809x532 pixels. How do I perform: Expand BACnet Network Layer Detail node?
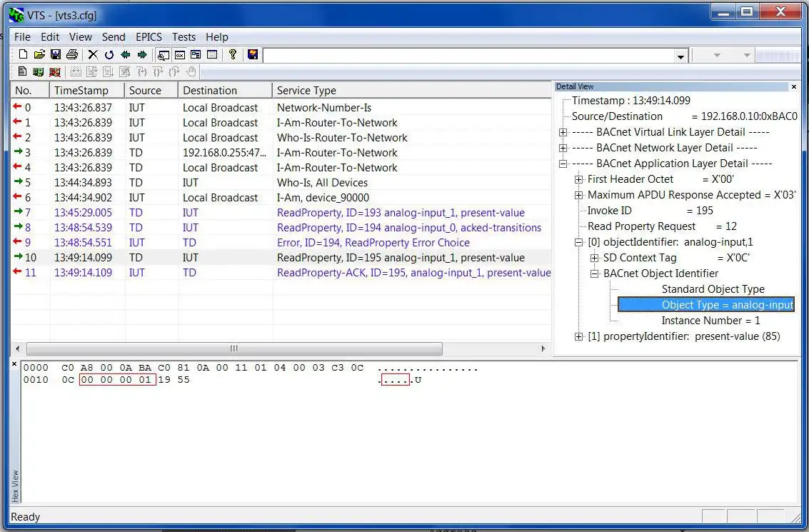coord(563,148)
